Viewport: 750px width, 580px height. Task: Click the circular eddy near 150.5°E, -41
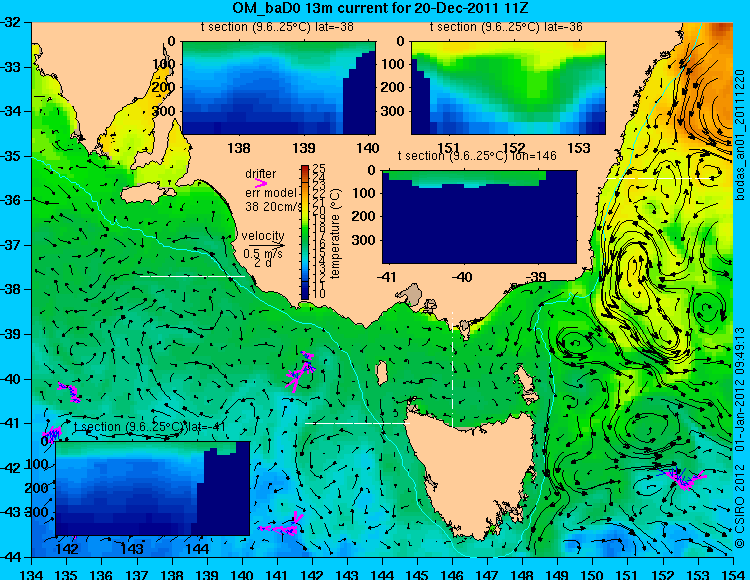point(648,427)
